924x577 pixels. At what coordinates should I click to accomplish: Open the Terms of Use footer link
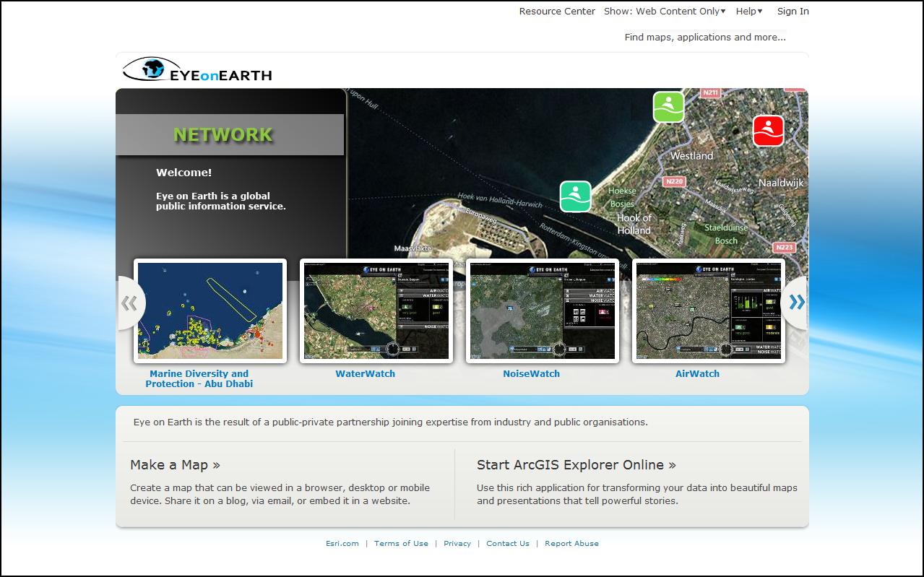(401, 544)
